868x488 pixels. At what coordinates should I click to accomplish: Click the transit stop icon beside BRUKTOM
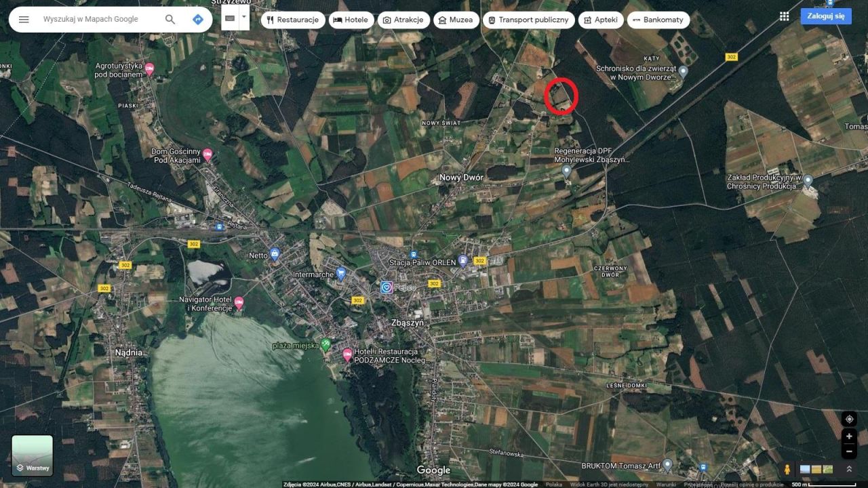(703, 467)
